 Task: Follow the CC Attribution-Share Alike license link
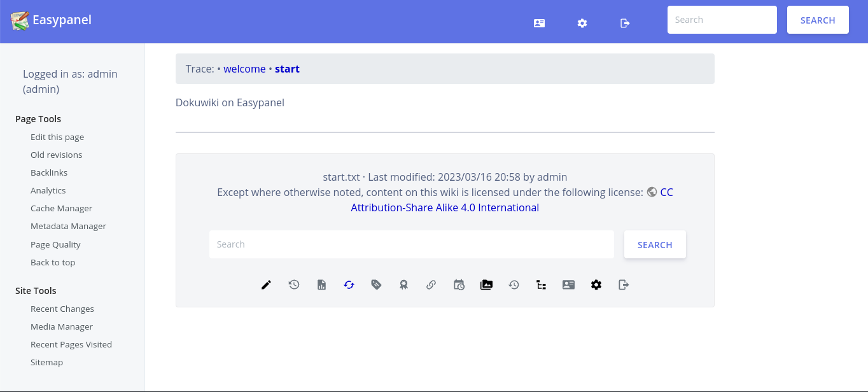tap(445, 207)
